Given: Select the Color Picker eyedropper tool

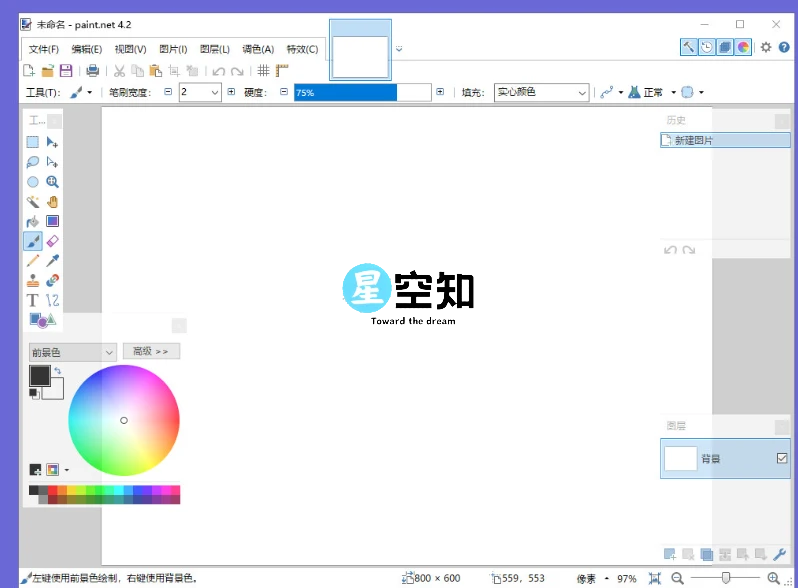Looking at the screenshot, I should [52, 261].
